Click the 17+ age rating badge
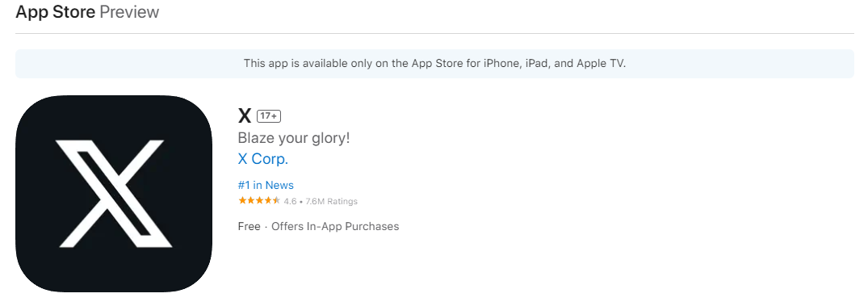The width and height of the screenshot is (868, 306). [269, 116]
